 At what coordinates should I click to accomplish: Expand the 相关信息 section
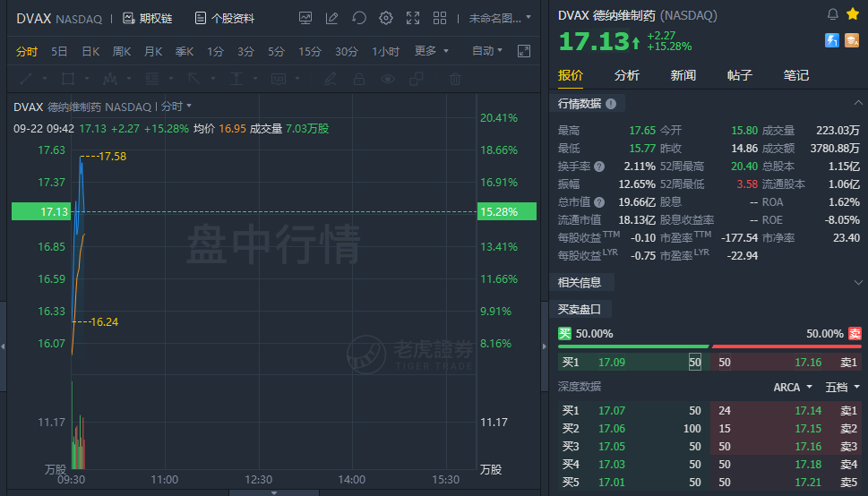point(858,282)
